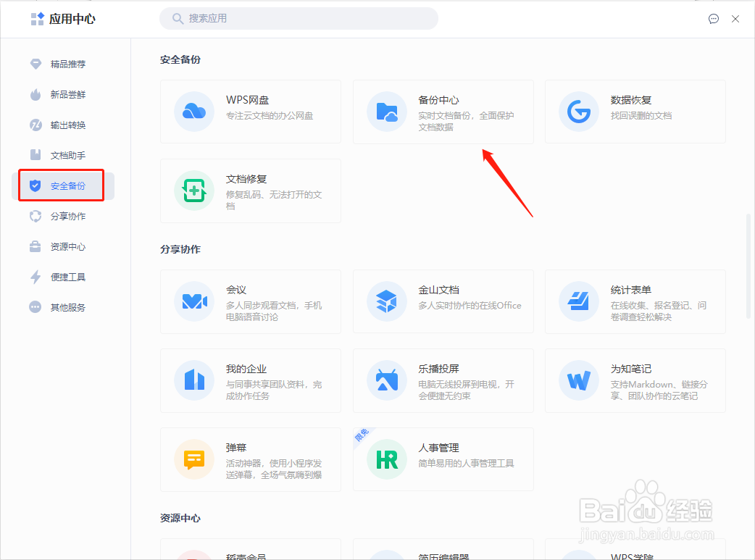Click the 安全备份 section heading
Screen dimensions: 755x560
[180, 59]
